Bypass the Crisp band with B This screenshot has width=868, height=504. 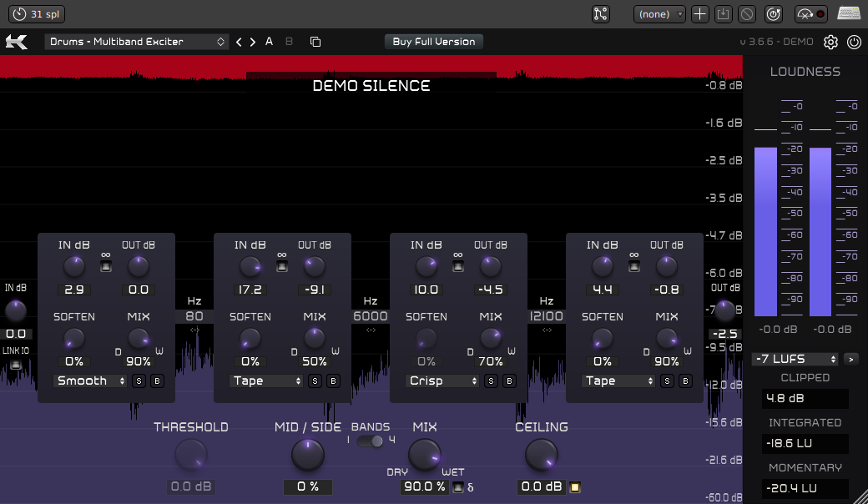(509, 381)
